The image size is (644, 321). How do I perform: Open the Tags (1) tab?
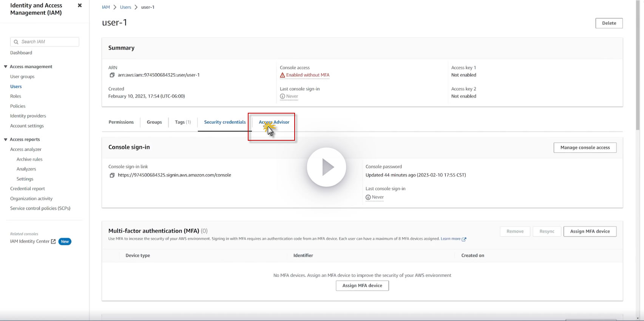point(183,122)
